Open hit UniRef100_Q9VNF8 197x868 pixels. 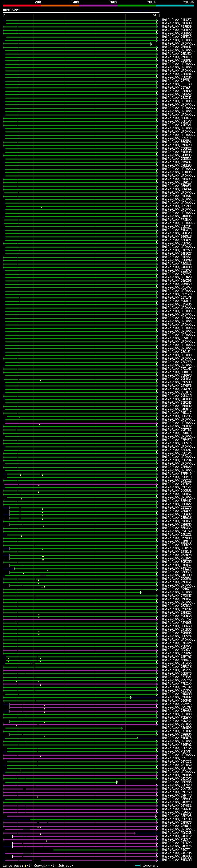click(177, 386)
